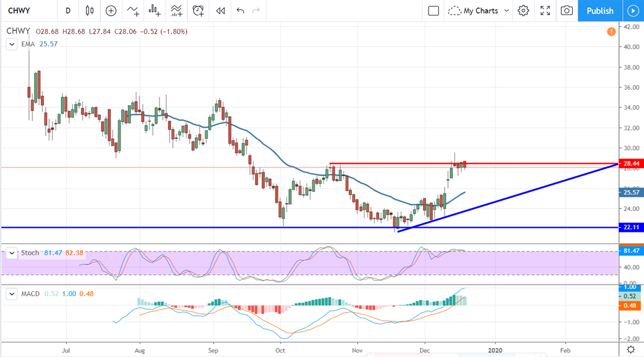Open the My Charts dropdown
Image resolution: width=644 pixels, height=357 pixels.
478,11
